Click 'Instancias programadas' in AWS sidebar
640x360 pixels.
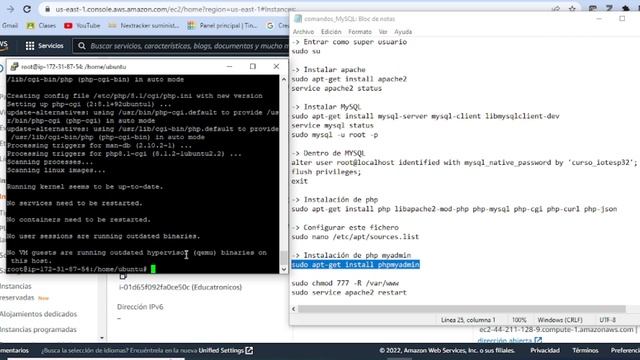(x=38, y=329)
